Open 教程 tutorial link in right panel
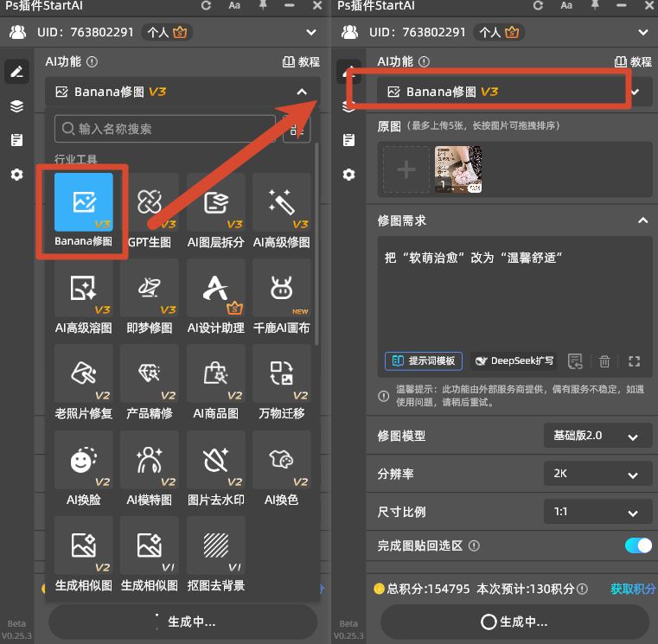The height and width of the screenshot is (644, 658). (633, 62)
